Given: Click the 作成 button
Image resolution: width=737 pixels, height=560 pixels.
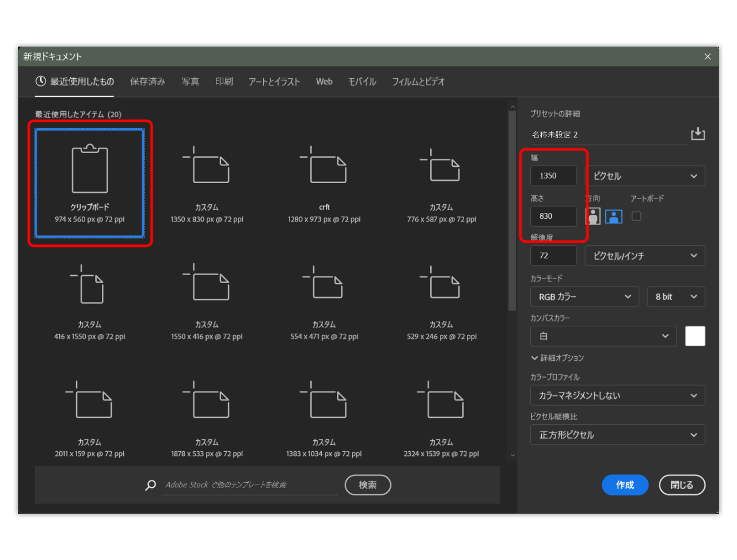Looking at the screenshot, I should coord(625,485).
